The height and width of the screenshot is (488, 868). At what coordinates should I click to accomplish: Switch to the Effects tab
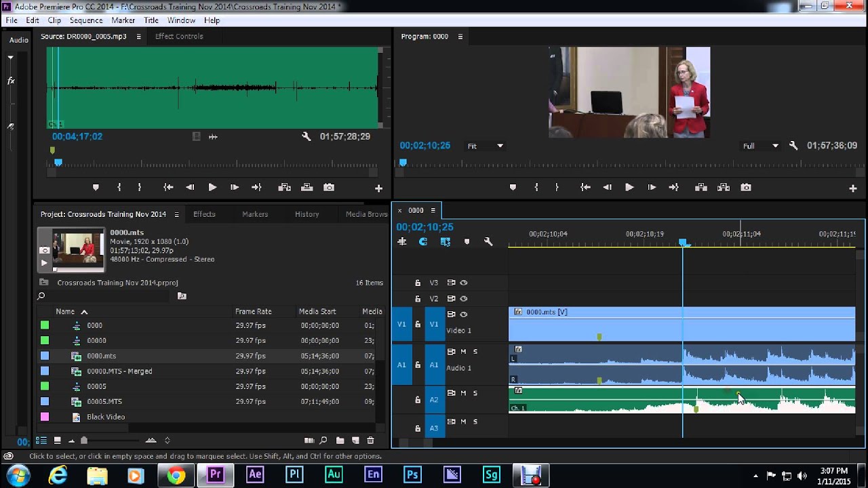coord(204,214)
